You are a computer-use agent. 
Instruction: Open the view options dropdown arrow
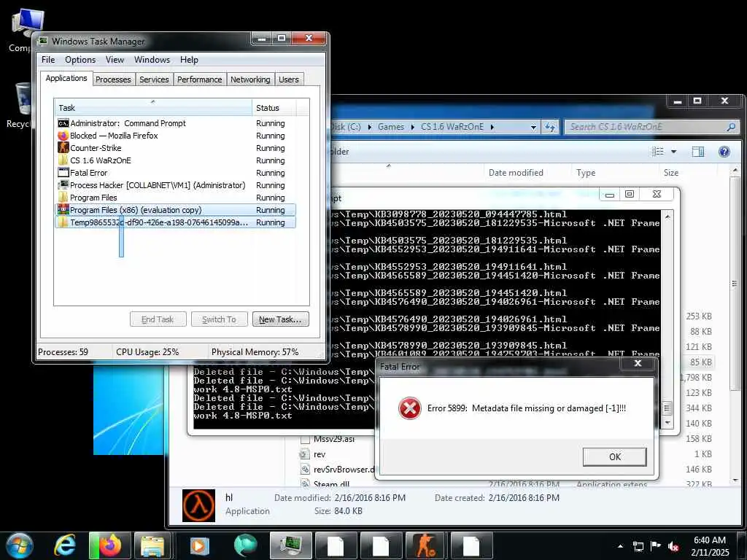click(673, 152)
